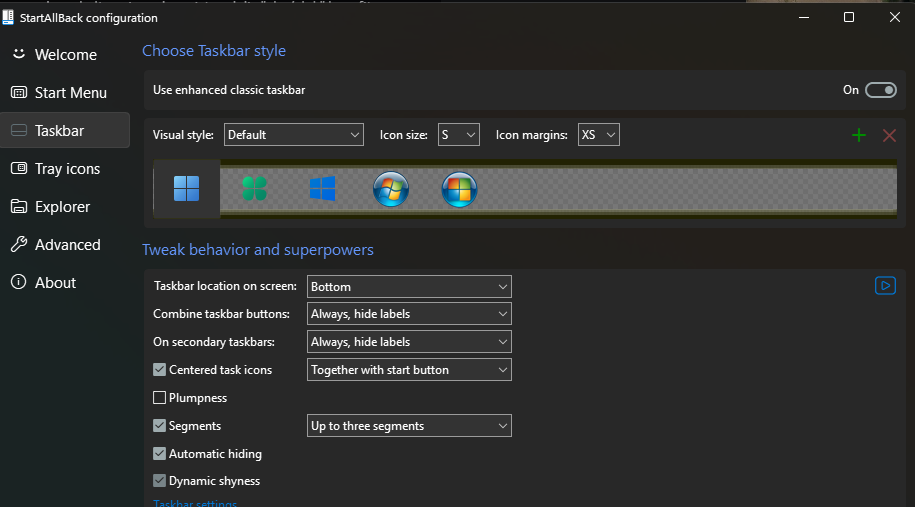Turn off enhanced classic taskbar switch
This screenshot has height=507, width=915.
[881, 90]
